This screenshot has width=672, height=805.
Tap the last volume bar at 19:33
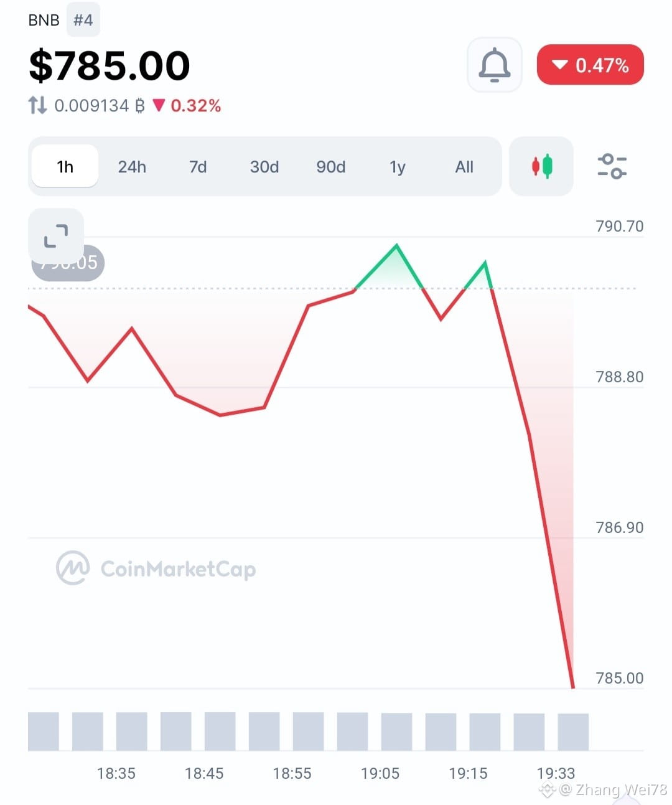573,731
